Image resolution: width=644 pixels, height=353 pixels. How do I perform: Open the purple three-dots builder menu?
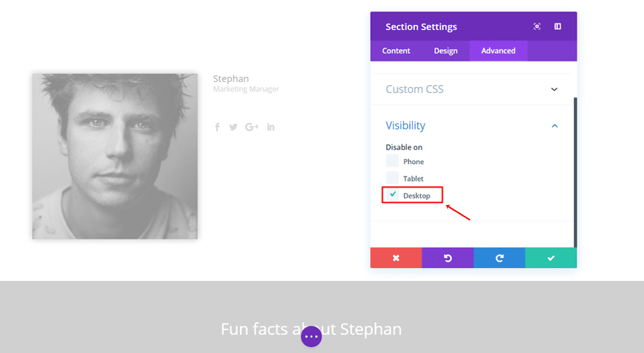pyautogui.click(x=311, y=336)
